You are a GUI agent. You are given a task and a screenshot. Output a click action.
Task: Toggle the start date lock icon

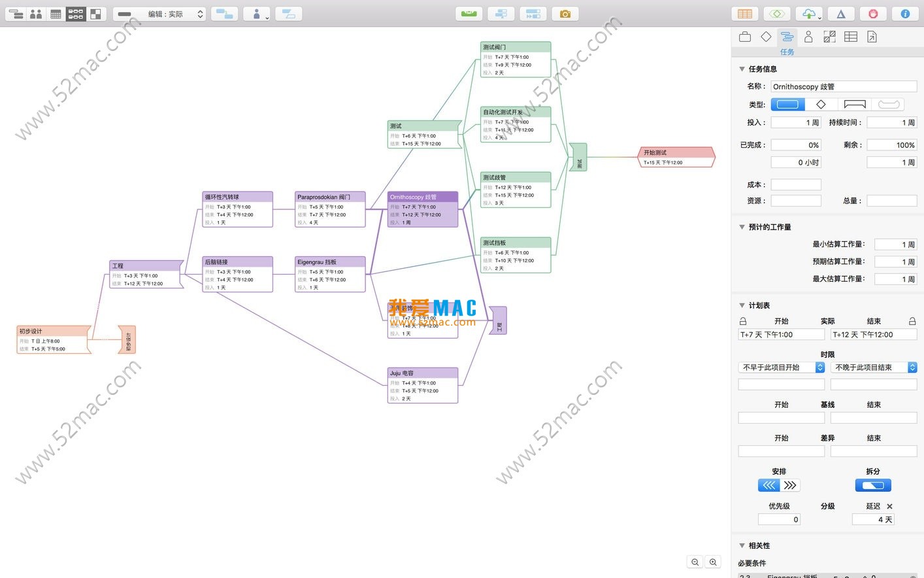pos(743,321)
